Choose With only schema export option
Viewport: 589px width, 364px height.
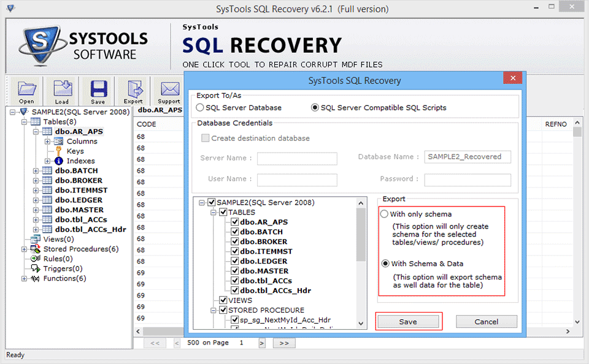385,214
